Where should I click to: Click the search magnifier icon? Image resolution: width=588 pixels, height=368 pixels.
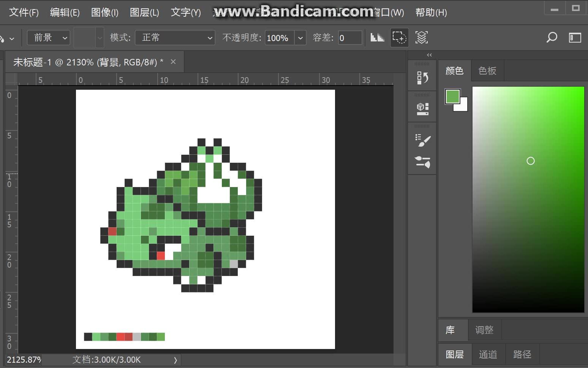tap(552, 37)
